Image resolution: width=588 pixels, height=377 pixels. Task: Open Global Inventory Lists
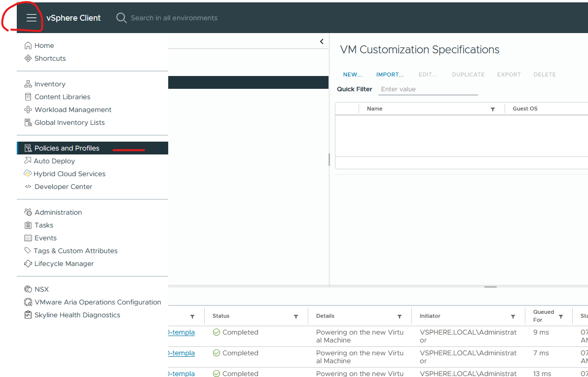coord(70,122)
